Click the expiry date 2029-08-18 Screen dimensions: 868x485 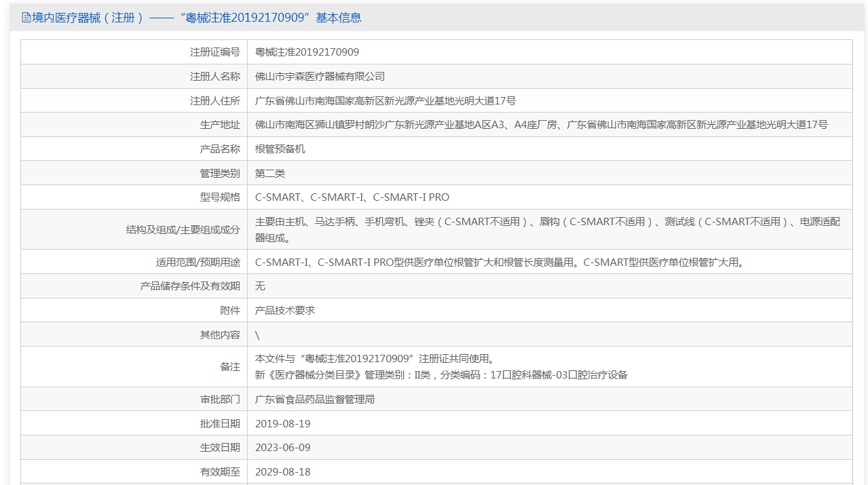click(x=282, y=472)
